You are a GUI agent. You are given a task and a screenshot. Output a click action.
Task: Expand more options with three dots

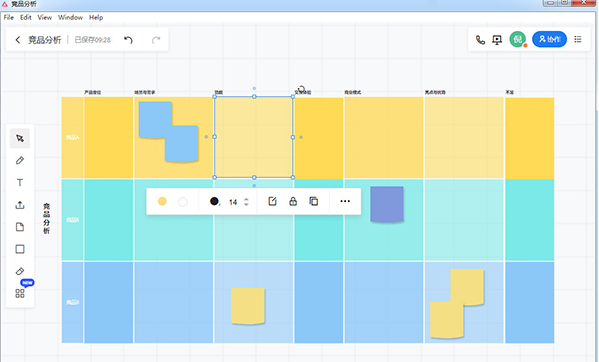(345, 201)
